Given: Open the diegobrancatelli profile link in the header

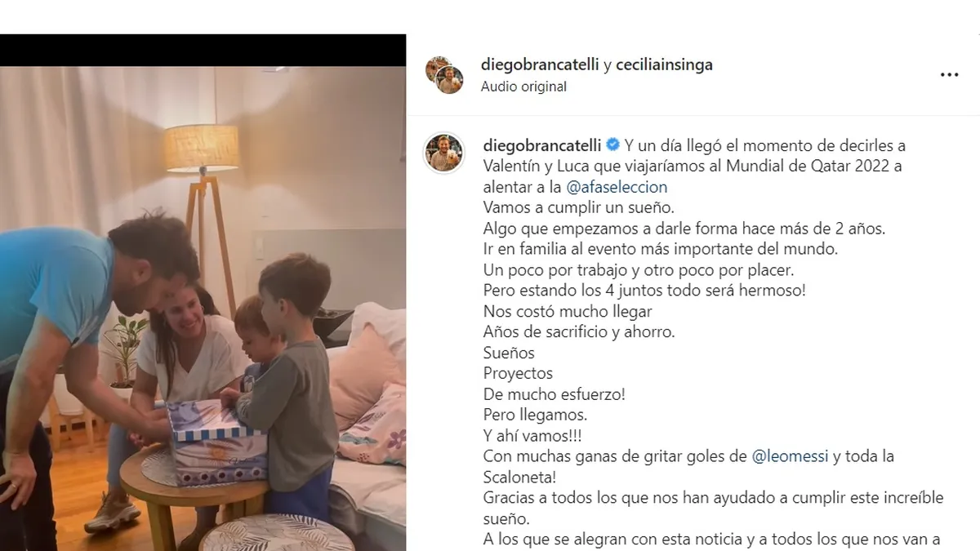Looking at the screenshot, I should (541, 64).
